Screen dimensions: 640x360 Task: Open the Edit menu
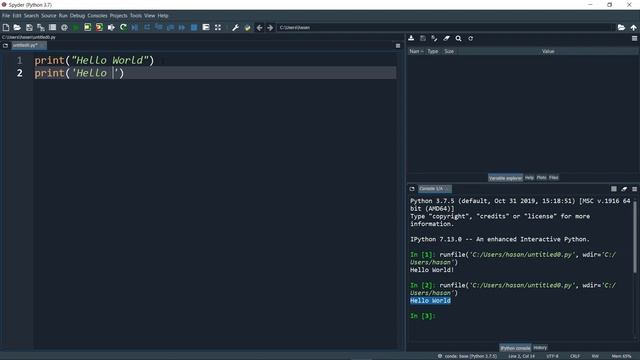[17, 16]
